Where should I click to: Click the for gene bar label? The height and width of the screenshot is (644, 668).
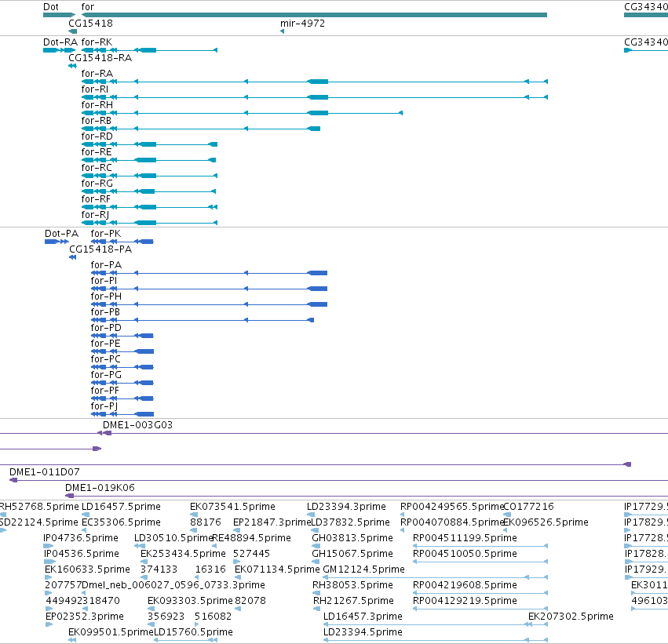pyautogui.click(x=87, y=7)
